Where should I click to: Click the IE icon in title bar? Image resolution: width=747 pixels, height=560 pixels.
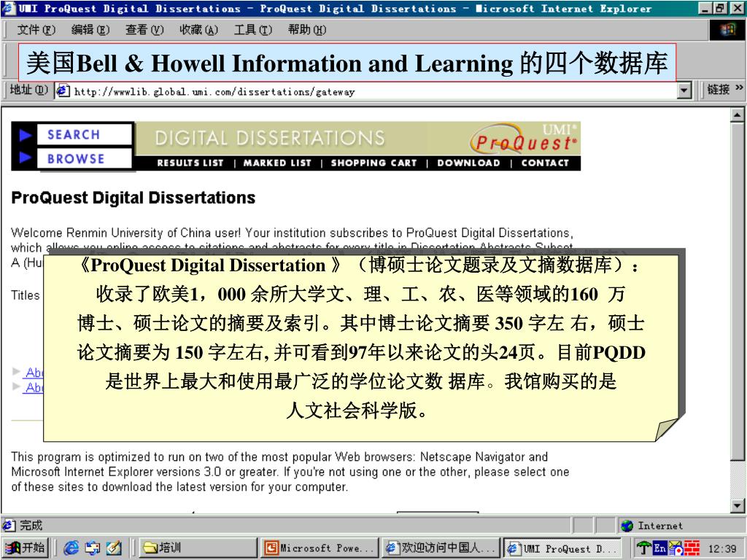point(9,9)
